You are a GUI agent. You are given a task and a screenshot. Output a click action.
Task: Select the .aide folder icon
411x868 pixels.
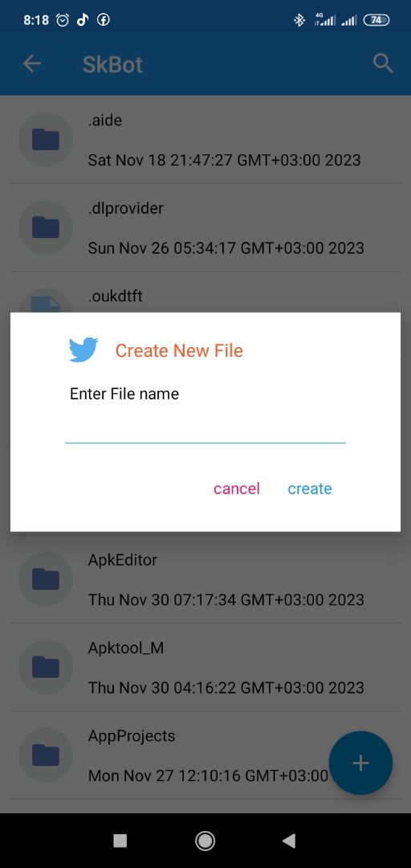click(46, 140)
